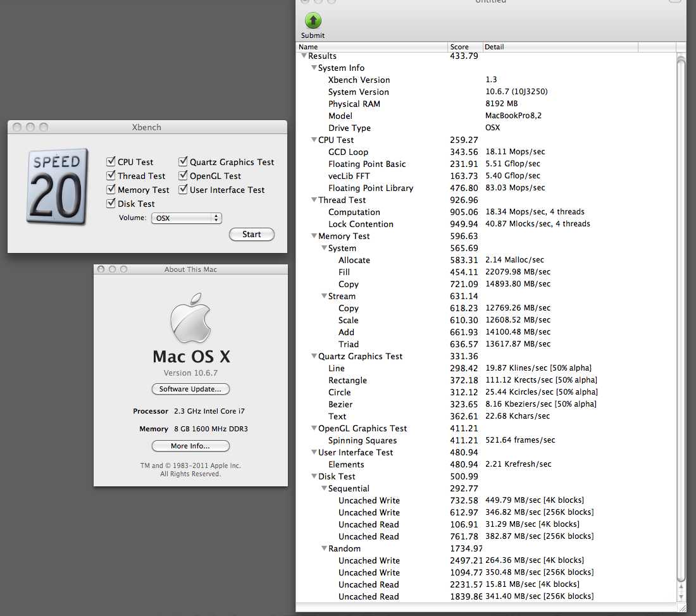Viewport: 696px width, 616px height.
Task: Select the Physical RAM row
Action: point(486,104)
